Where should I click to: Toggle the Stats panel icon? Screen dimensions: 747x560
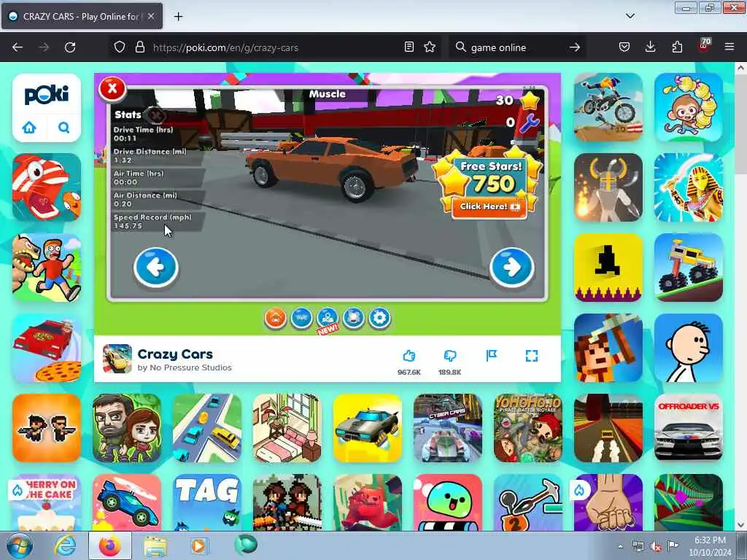coord(155,114)
